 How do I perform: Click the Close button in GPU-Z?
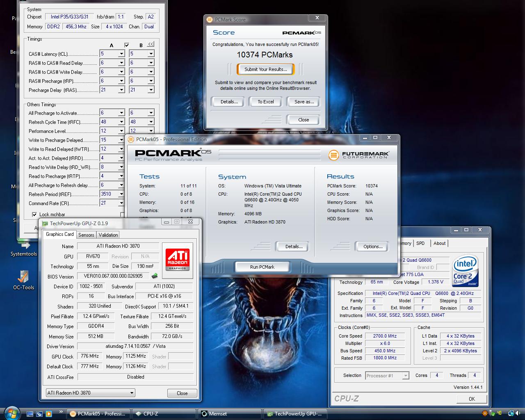click(x=182, y=393)
